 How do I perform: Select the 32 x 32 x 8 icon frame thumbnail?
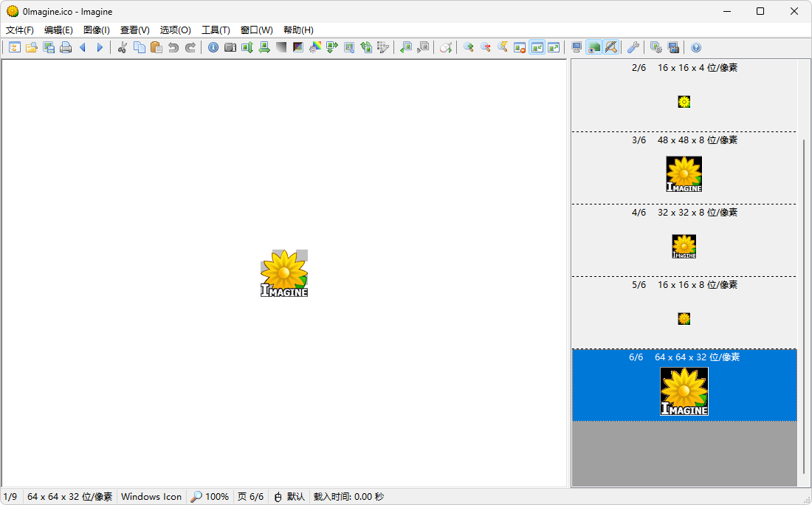684,246
